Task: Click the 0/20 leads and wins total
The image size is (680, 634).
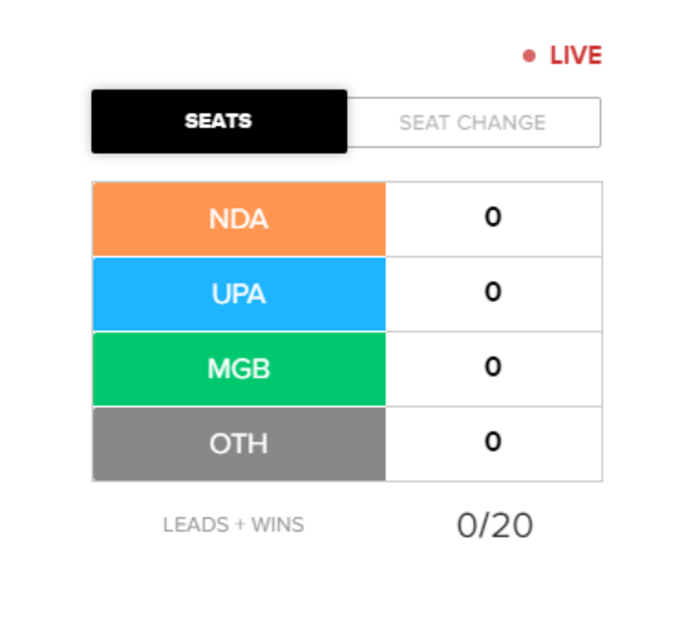Action: [x=495, y=525]
